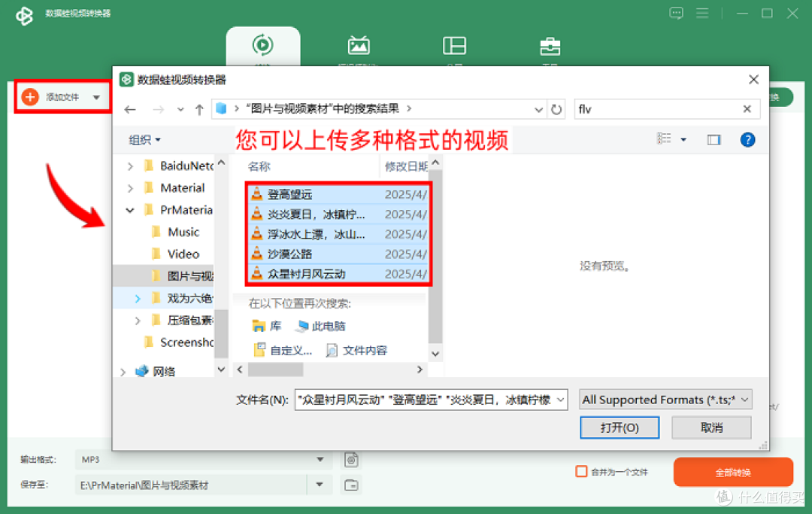812x514 pixels.
Task: Sort by the 修改日期 column header
Action: (x=406, y=166)
